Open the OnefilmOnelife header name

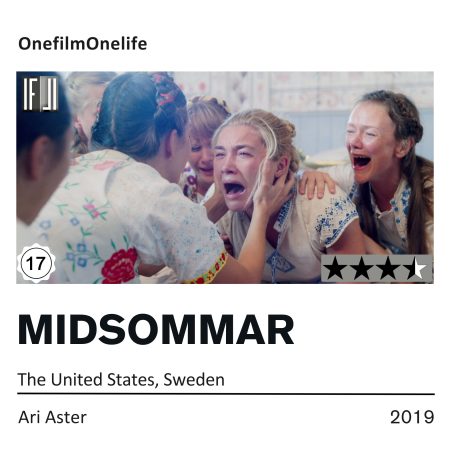point(82,44)
